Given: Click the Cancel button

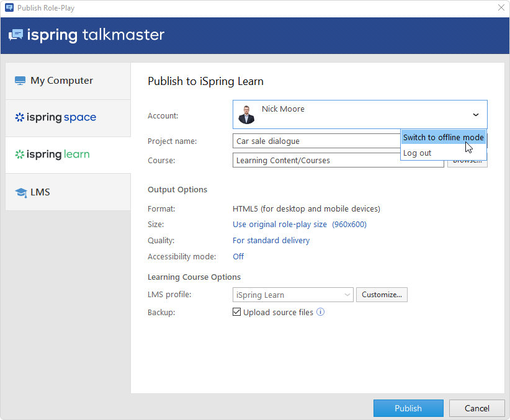Looking at the screenshot, I should point(477,408).
